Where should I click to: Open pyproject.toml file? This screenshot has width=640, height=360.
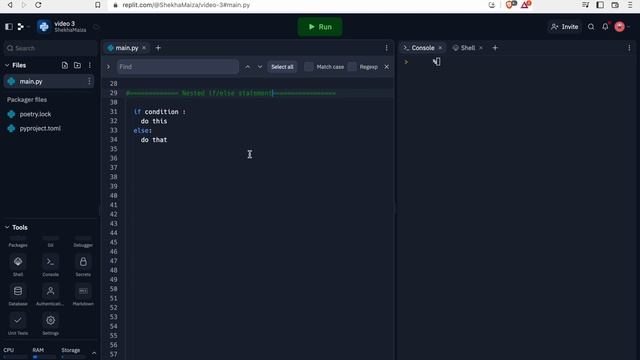point(40,128)
